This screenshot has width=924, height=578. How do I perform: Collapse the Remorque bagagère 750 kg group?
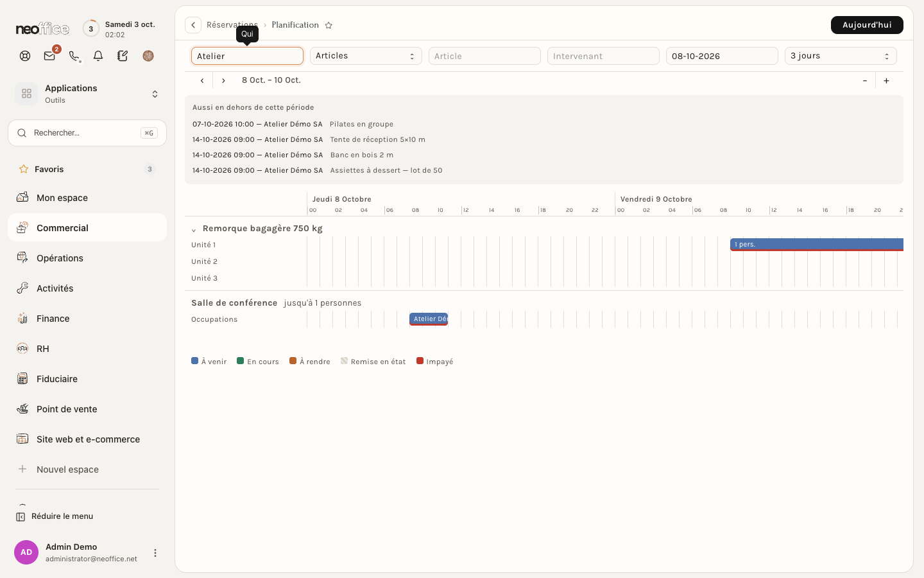pyautogui.click(x=194, y=229)
